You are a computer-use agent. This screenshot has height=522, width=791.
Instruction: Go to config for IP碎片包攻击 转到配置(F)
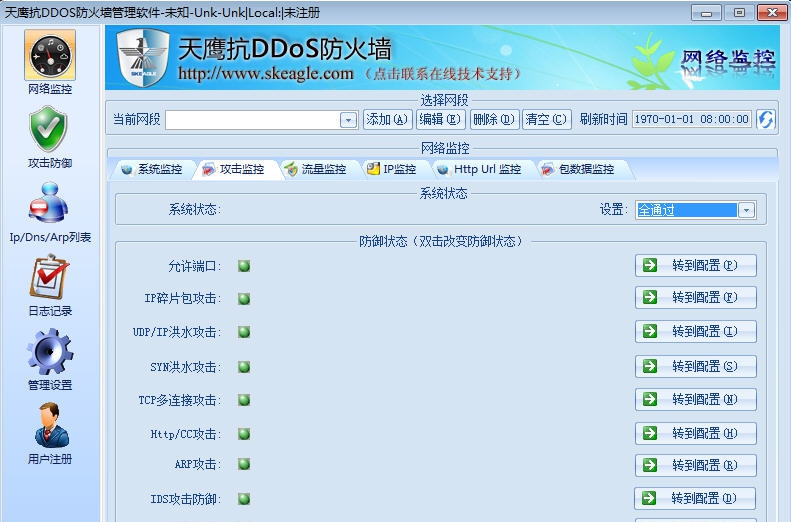tap(696, 297)
